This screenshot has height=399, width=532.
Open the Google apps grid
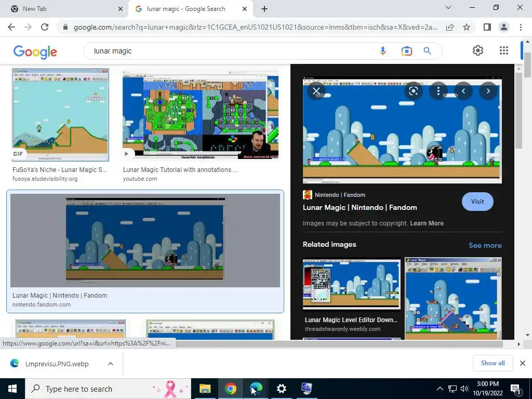tap(504, 50)
